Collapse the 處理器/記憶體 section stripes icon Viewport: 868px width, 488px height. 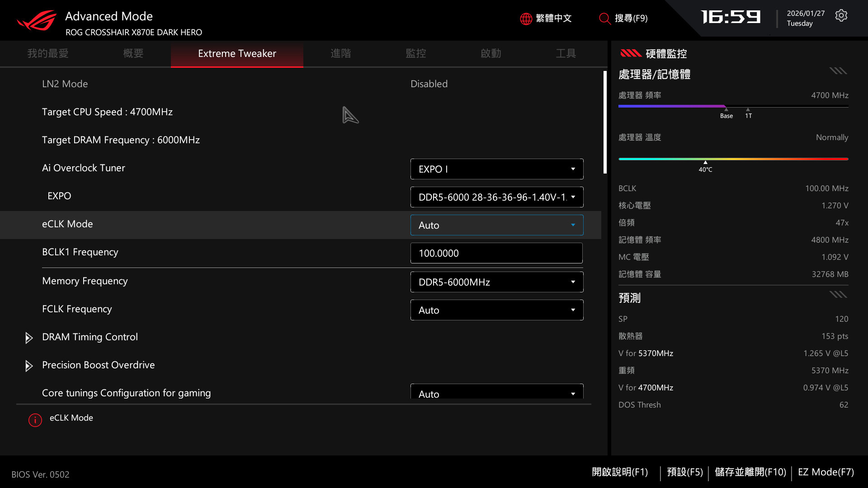(x=838, y=71)
